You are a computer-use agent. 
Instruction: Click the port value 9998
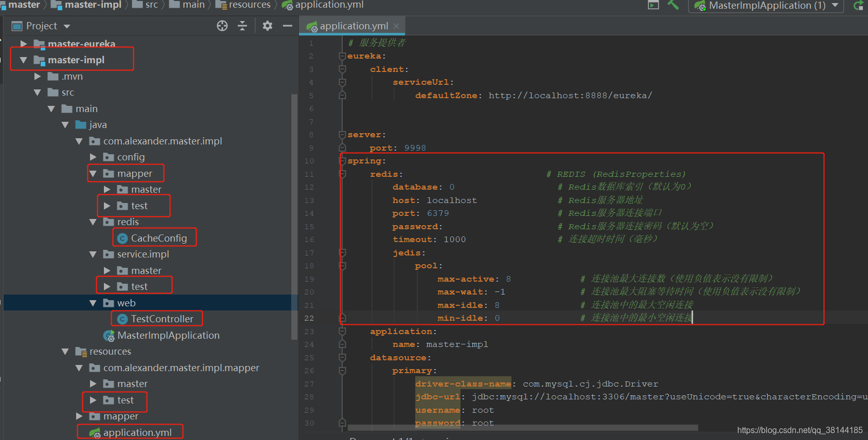pyautogui.click(x=415, y=148)
